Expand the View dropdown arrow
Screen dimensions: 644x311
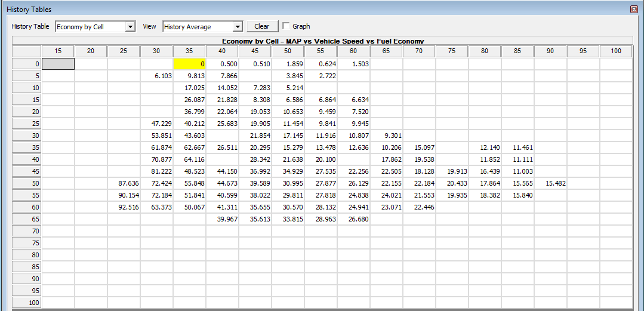(x=238, y=27)
